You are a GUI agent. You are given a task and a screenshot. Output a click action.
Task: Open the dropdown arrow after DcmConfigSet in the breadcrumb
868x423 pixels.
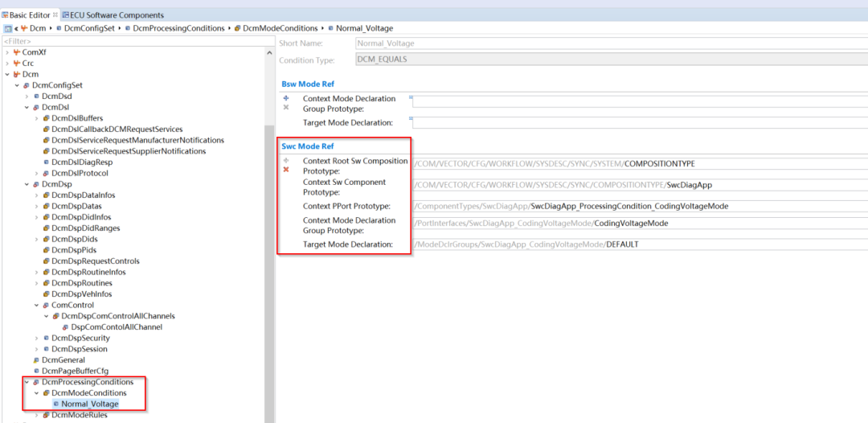(x=120, y=28)
